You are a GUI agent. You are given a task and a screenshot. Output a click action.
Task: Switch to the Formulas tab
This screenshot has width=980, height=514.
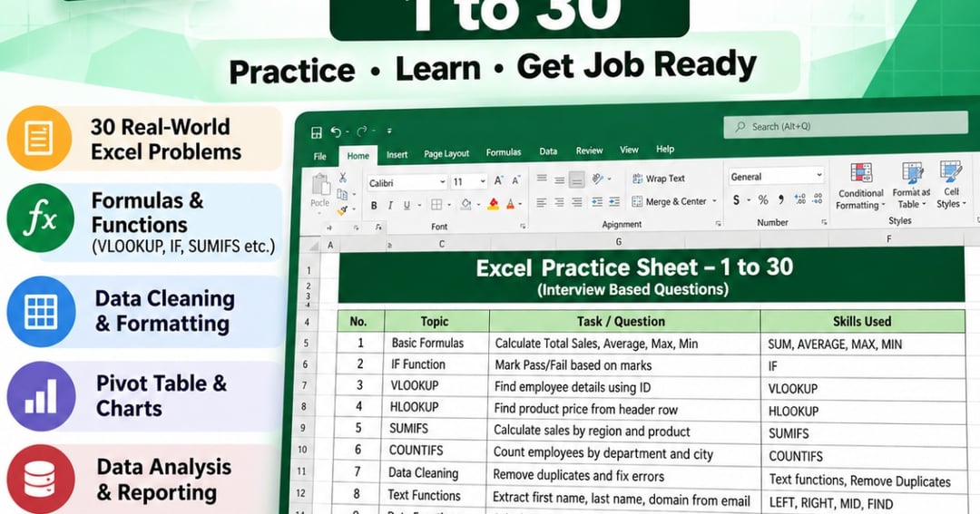(x=503, y=151)
